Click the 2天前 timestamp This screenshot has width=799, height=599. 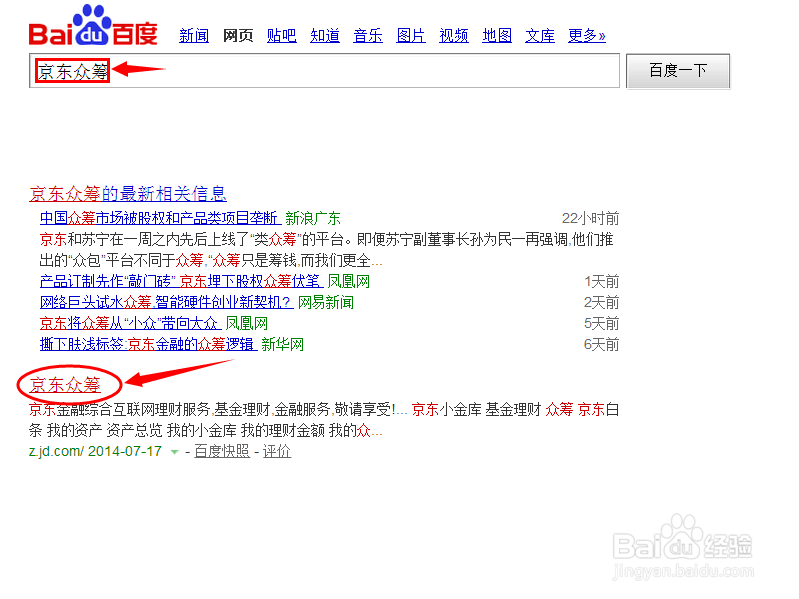(601, 303)
